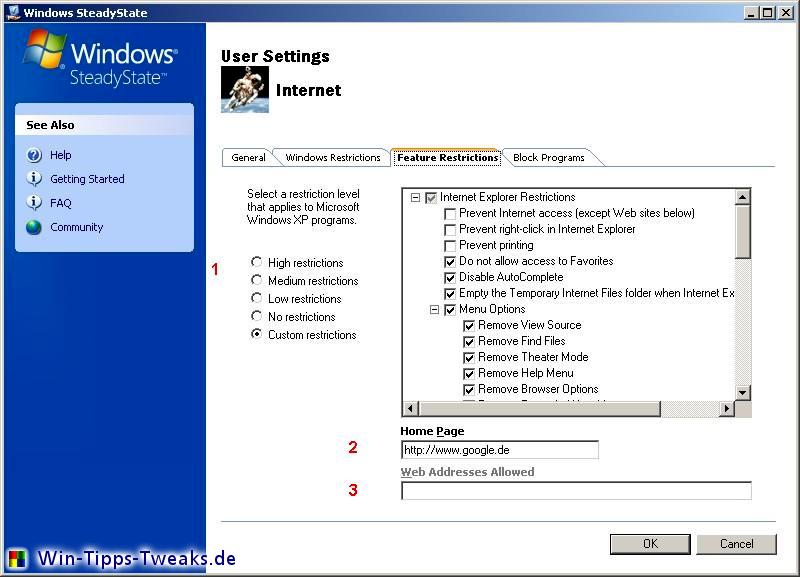Viewport: 800px width, 577px height.
Task: Open the Getting Started link
Action: (x=87, y=179)
